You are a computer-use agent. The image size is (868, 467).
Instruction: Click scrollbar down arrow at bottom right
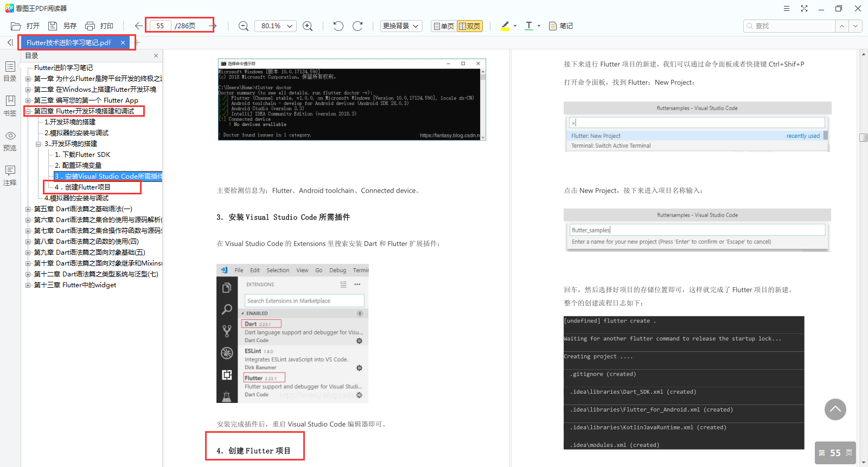pyautogui.click(x=864, y=463)
